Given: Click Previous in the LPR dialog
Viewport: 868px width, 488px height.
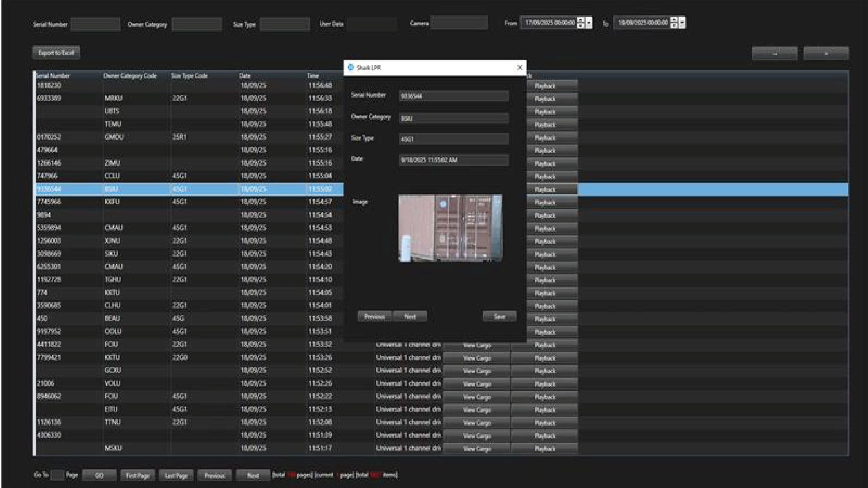Looking at the screenshot, I should click(374, 317).
